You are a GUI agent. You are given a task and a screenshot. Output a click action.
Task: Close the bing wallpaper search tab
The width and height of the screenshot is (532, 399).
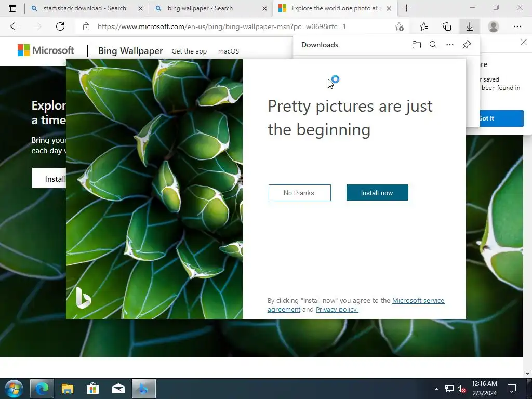click(x=264, y=8)
